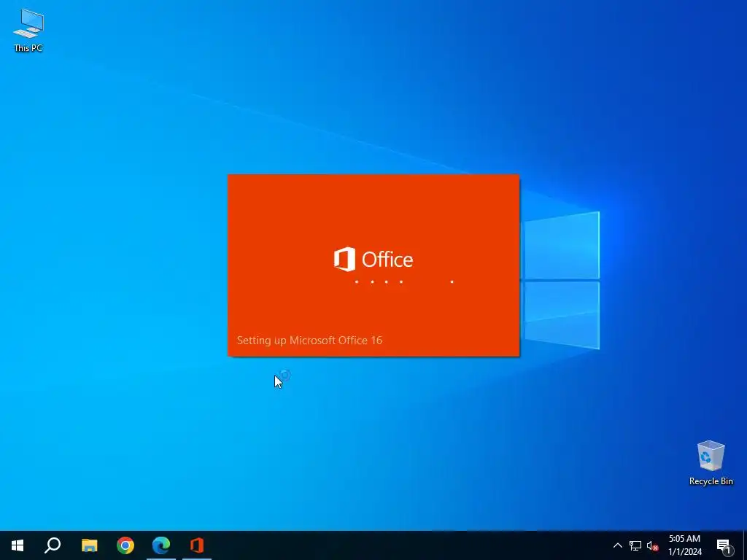This screenshot has height=560, width=747.
Task: Click the Show desktop strip beside notifications
Action: 745,545
